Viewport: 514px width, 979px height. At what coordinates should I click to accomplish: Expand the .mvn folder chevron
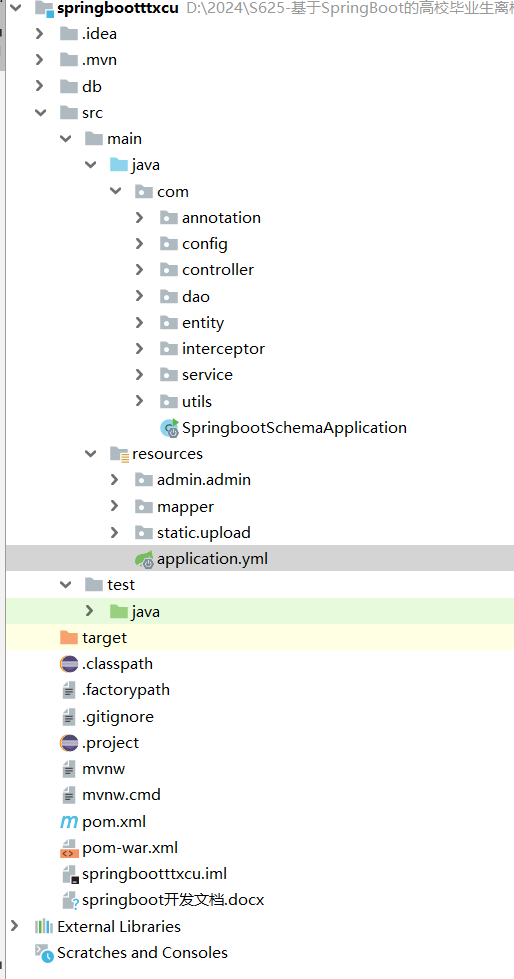[x=40, y=60]
